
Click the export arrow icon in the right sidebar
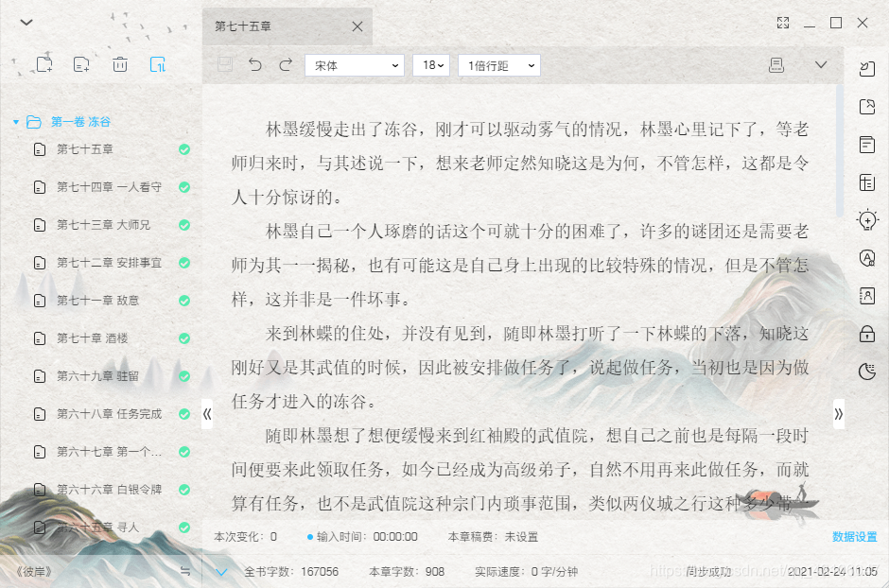(x=867, y=107)
